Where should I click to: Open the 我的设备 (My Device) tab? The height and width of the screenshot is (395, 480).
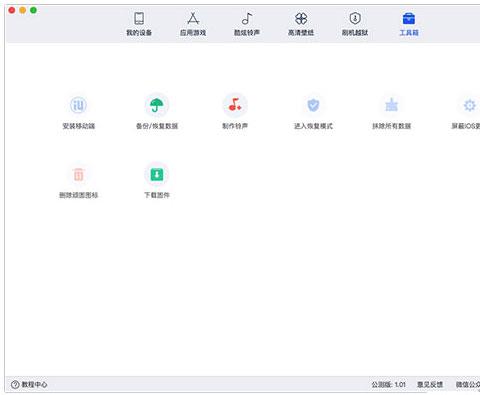(x=139, y=23)
